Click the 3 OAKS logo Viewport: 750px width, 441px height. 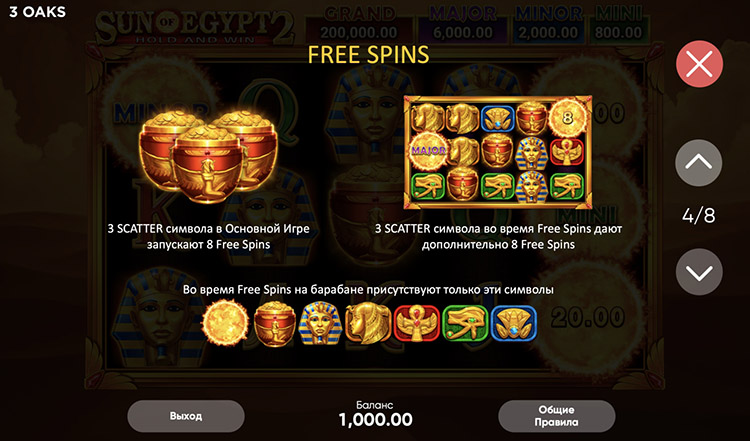[37, 12]
